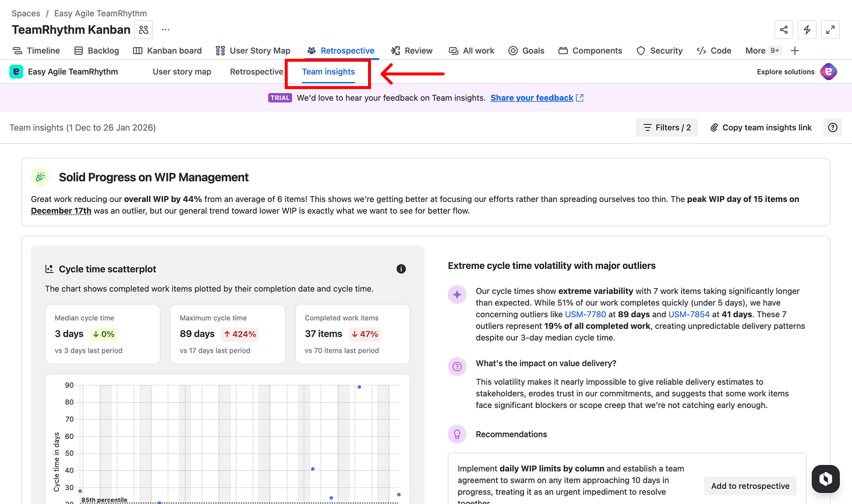Open the User story map sub-tab

(182, 72)
